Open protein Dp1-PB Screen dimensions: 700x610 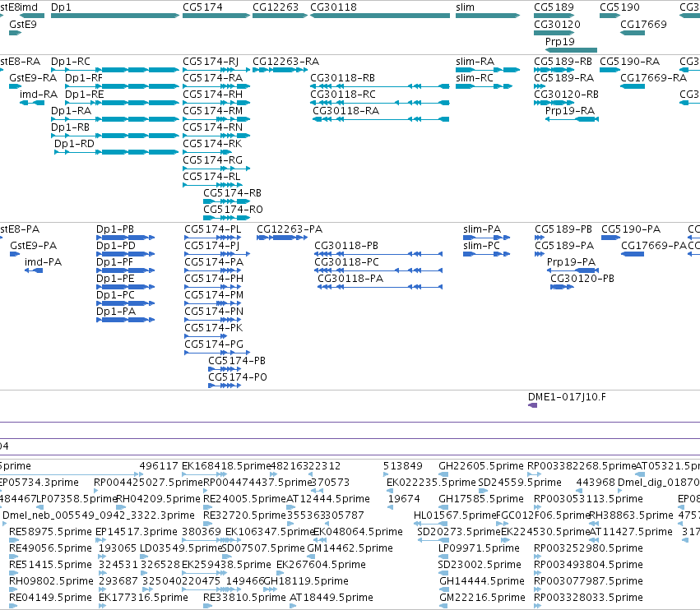click(x=126, y=238)
